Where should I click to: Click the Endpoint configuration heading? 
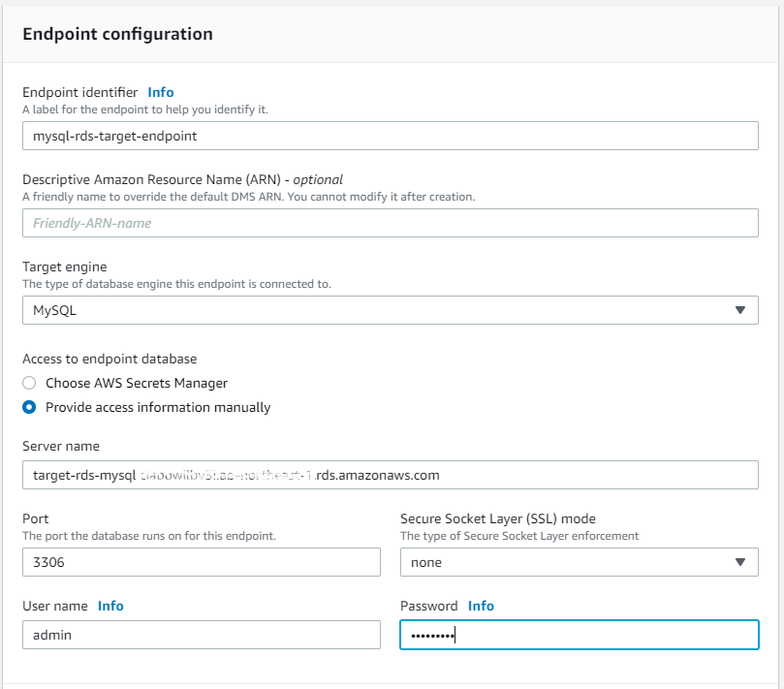click(117, 34)
